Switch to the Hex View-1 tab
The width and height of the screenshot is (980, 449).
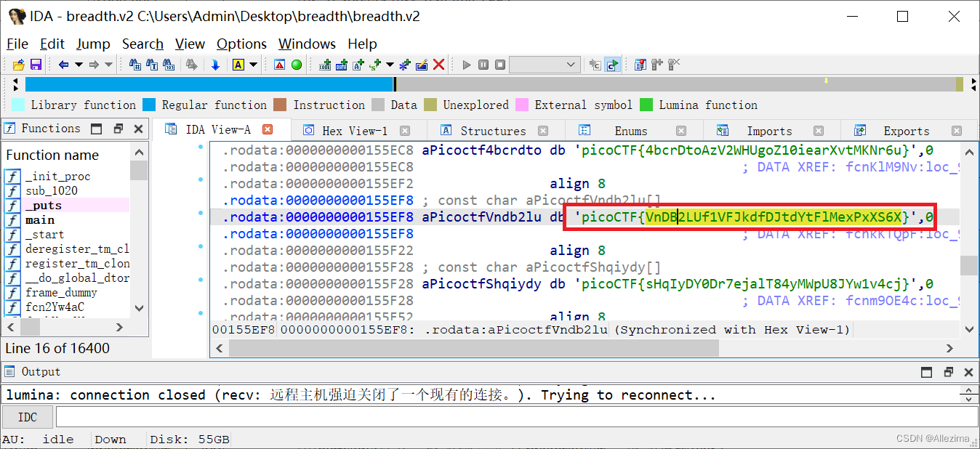[x=355, y=131]
